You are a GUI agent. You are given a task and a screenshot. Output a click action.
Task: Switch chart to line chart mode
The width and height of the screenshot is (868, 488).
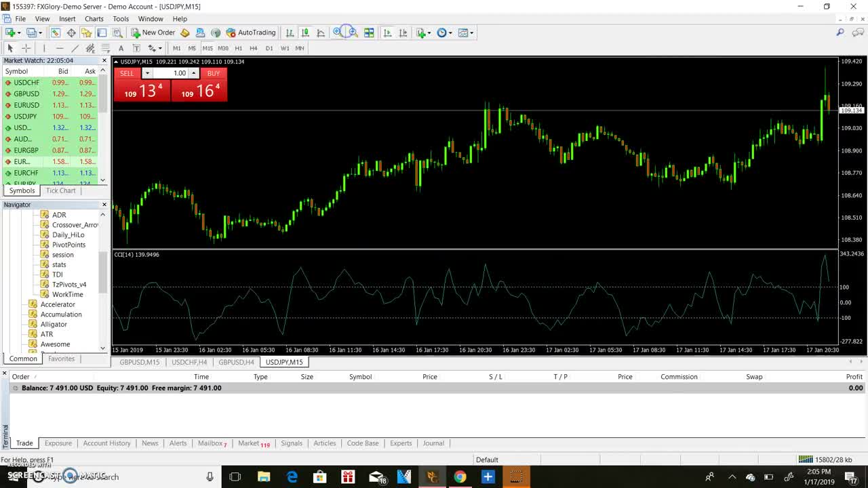(x=321, y=33)
